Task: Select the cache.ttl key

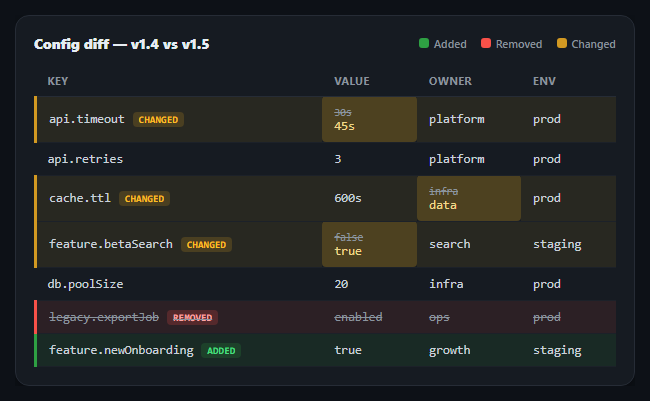Action: tap(80, 198)
